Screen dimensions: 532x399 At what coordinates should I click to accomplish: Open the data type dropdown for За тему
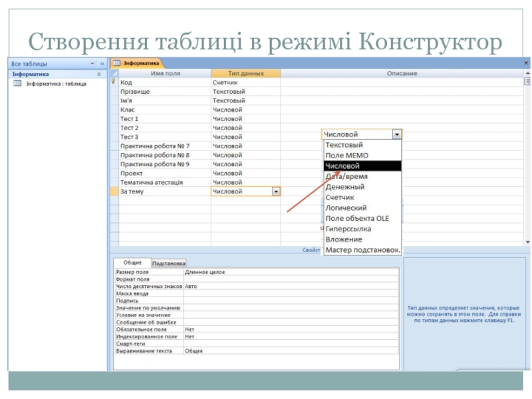click(276, 192)
